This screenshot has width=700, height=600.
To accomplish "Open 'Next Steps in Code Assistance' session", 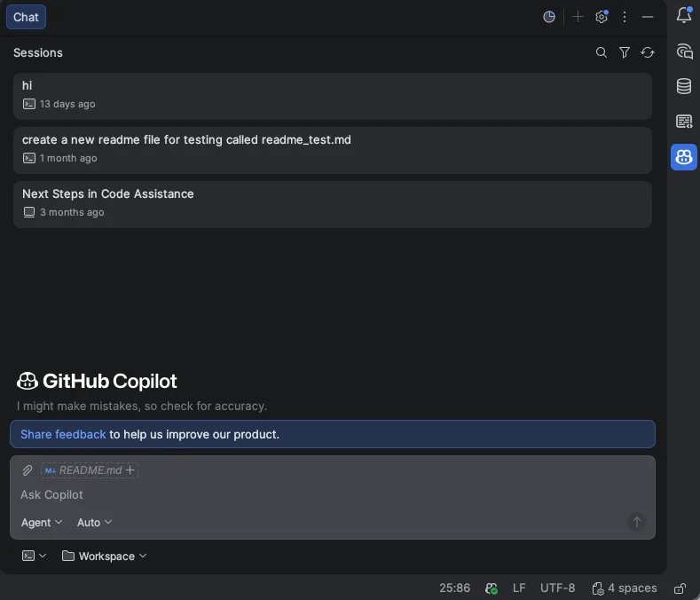I will click(333, 204).
